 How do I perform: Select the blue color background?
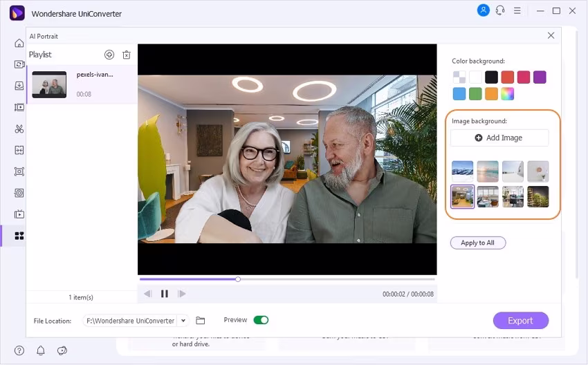coord(459,94)
